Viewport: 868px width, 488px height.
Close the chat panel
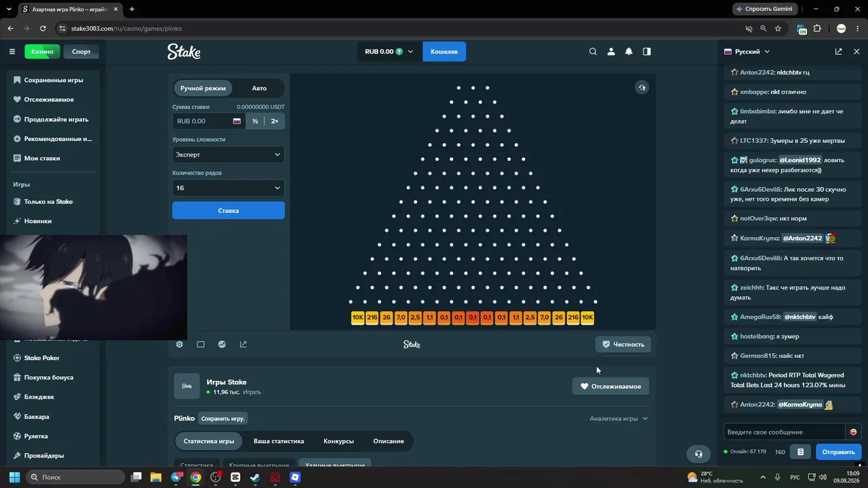(856, 52)
